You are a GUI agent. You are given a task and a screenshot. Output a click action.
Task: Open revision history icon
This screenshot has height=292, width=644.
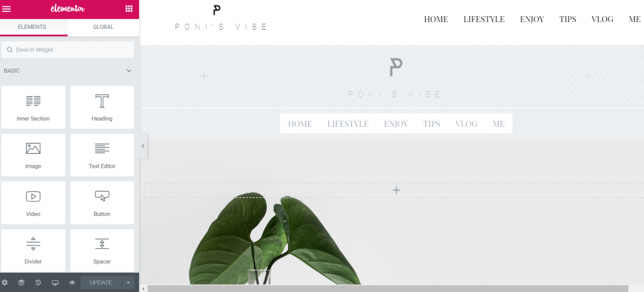38,283
